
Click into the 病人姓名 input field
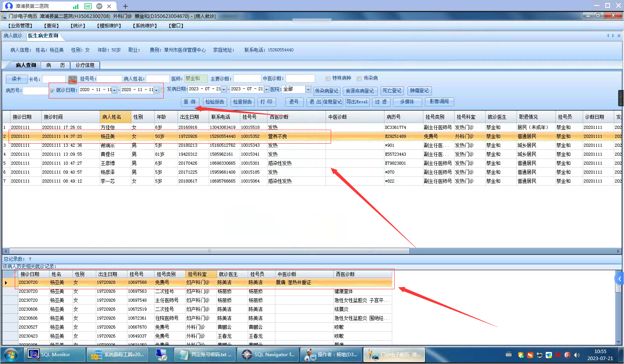(x=157, y=79)
